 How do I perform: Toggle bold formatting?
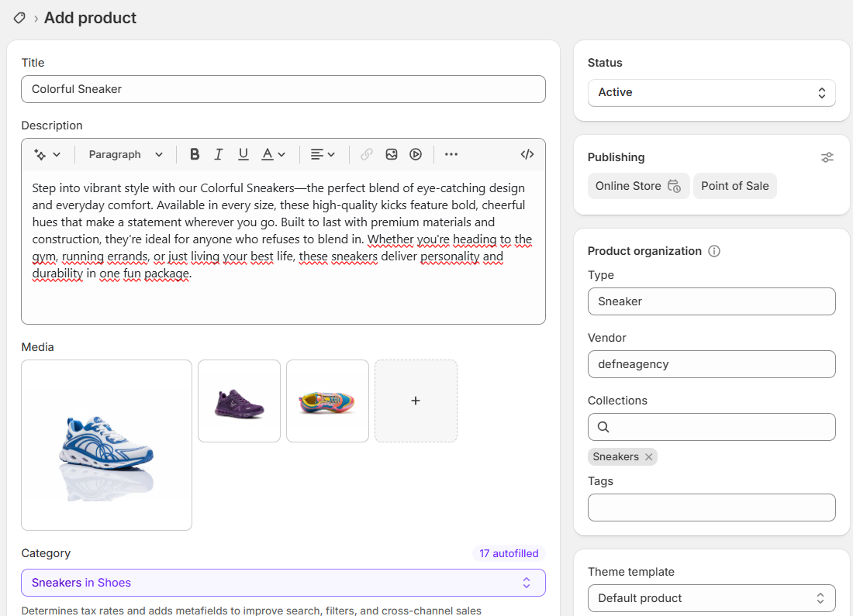pos(194,154)
